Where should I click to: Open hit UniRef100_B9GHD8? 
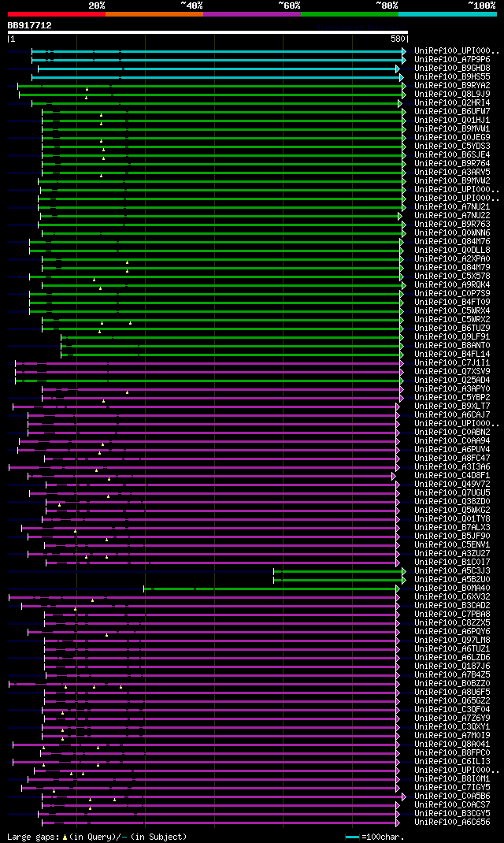click(x=452, y=69)
